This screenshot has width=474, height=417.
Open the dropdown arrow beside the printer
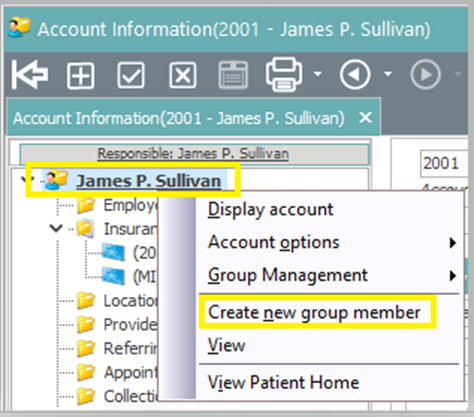point(318,73)
